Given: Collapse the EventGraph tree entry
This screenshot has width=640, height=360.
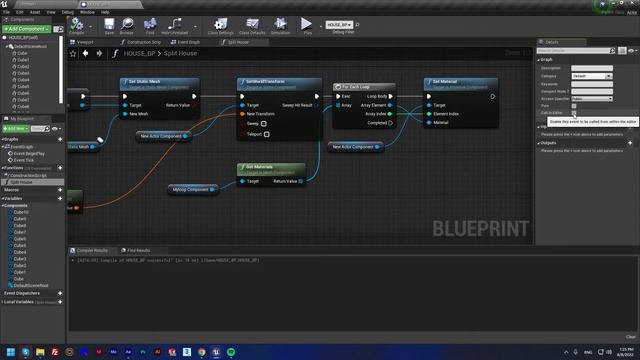Looking at the screenshot, I should (3, 147).
